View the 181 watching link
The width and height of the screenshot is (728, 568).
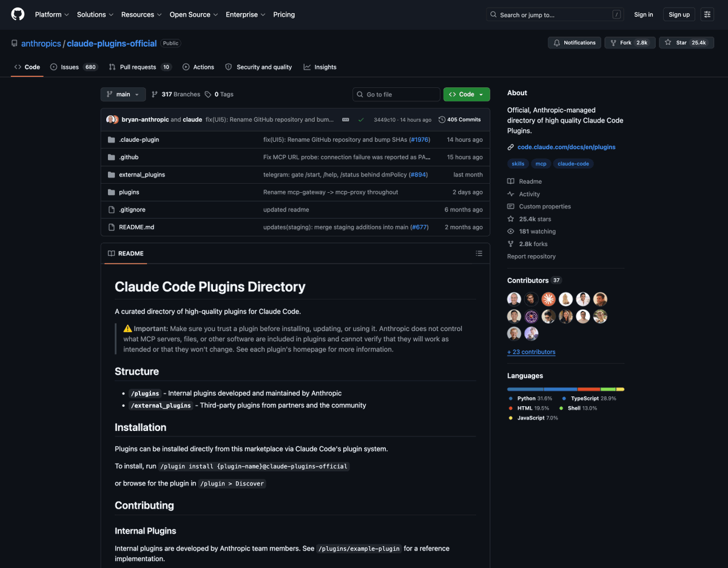click(x=531, y=232)
